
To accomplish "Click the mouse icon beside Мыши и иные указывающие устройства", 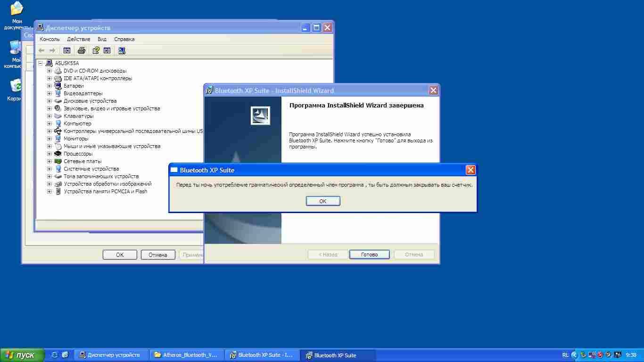I will tap(58, 146).
